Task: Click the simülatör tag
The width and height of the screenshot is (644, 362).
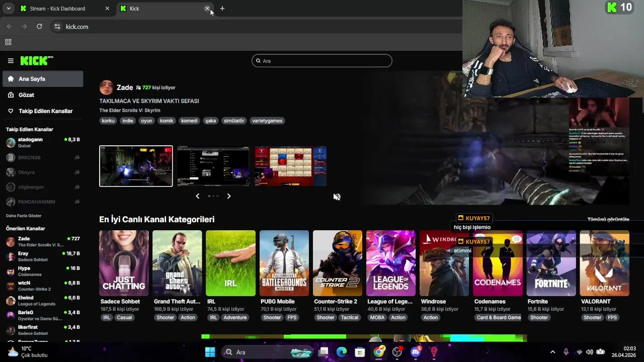Action: pyautogui.click(x=234, y=121)
